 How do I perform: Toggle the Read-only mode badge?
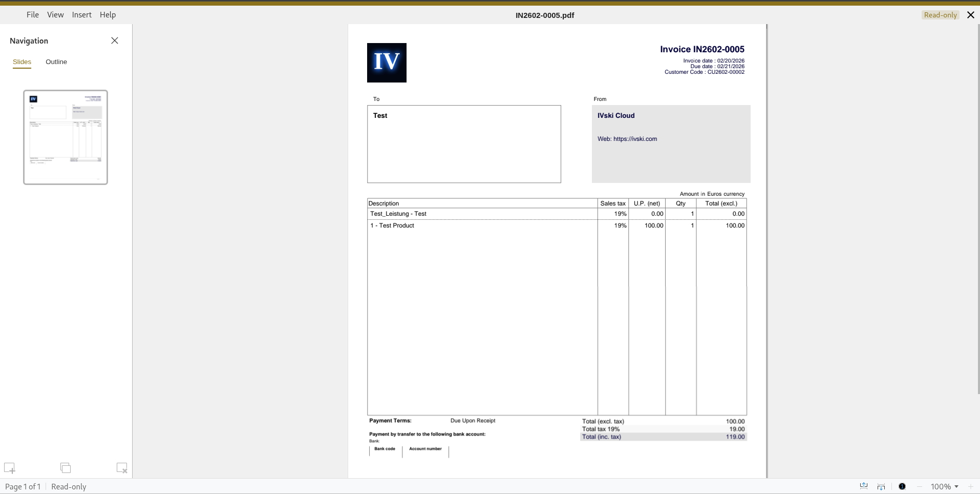click(x=941, y=15)
